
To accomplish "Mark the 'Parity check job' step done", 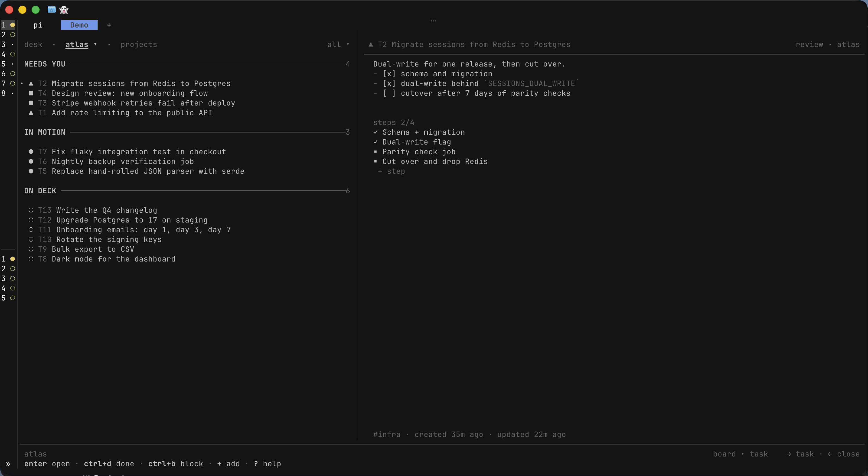I will [375, 151].
